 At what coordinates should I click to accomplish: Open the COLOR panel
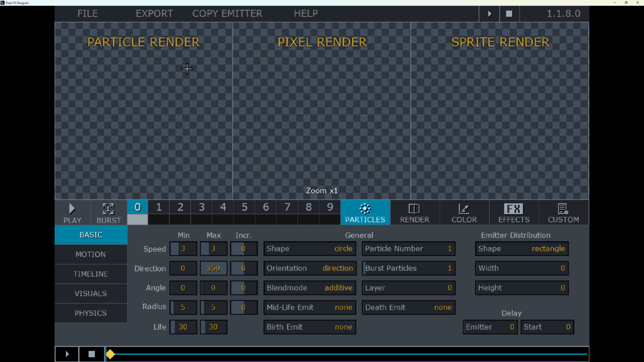point(464,213)
